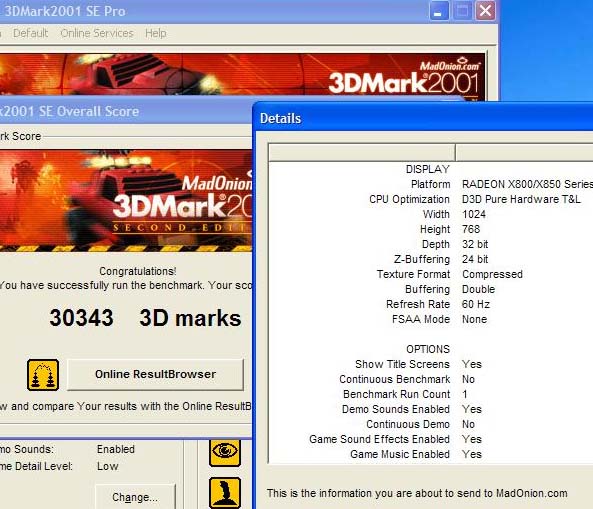This screenshot has width=593, height=509.
Task: Select the Platform row in Details
Action: 430,184
